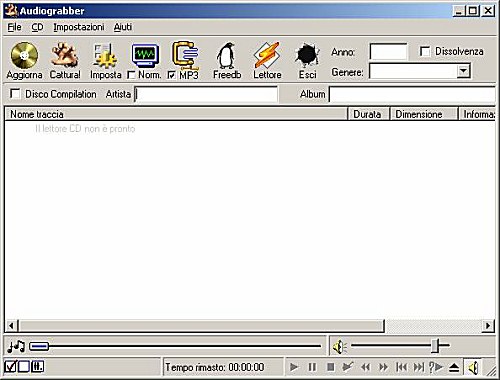The height and width of the screenshot is (380, 500).
Task: Open the CD menu
Action: pyautogui.click(x=37, y=27)
